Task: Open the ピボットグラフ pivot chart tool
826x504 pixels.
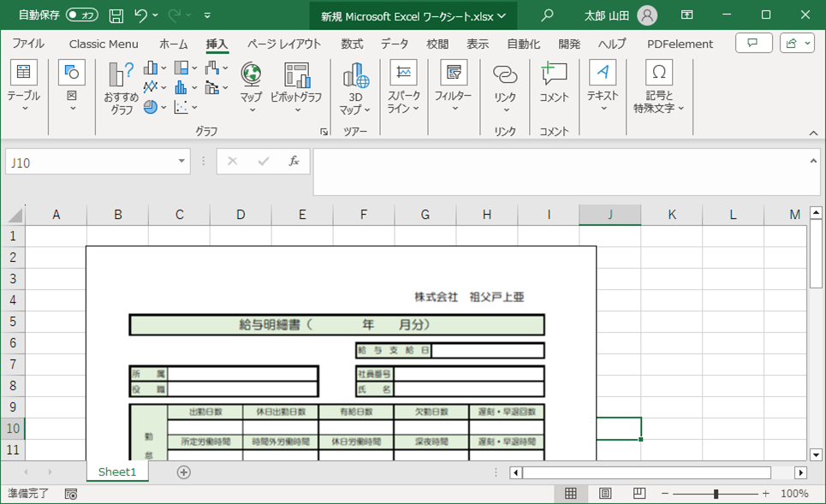Action: (296, 86)
